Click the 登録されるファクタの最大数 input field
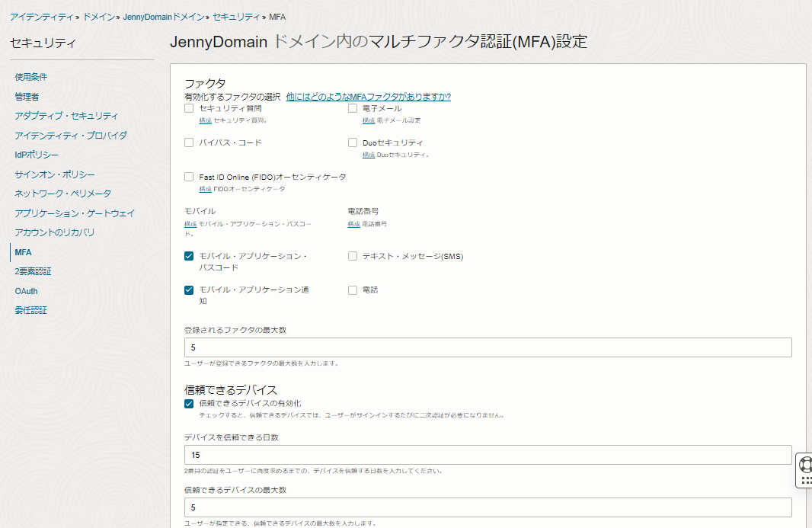 pyautogui.click(x=488, y=347)
